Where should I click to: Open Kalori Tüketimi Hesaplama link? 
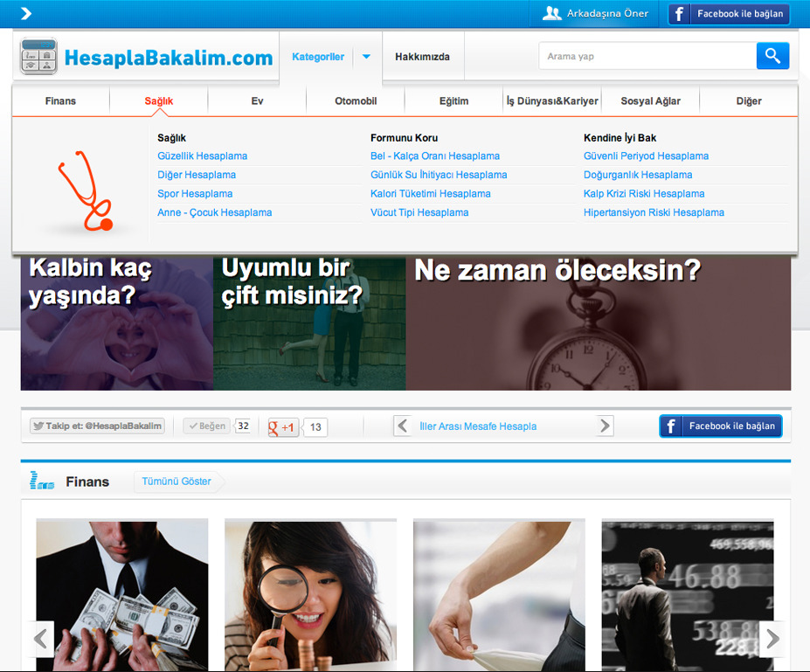coord(430,194)
